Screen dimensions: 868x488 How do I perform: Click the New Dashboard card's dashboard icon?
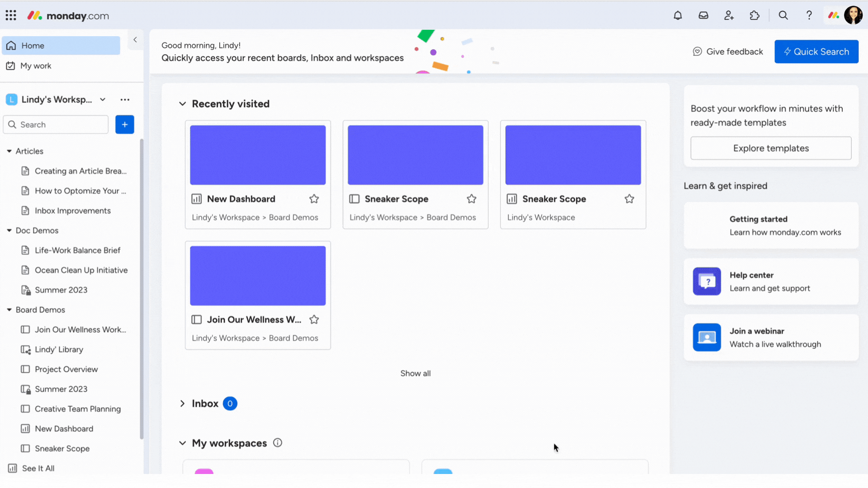click(197, 199)
